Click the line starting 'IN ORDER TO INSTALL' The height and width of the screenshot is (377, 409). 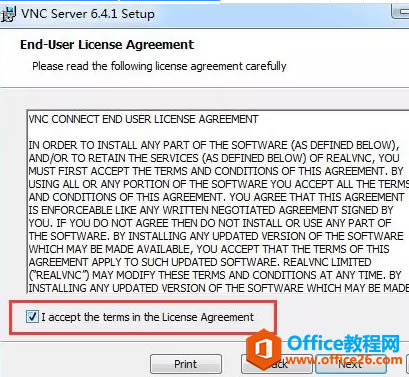(214, 145)
